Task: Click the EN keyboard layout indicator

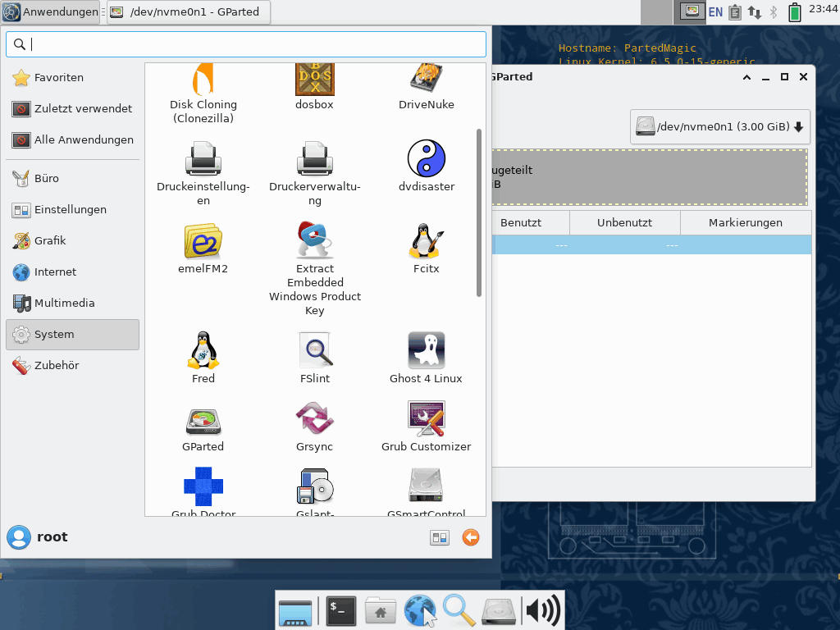Action: (715, 12)
